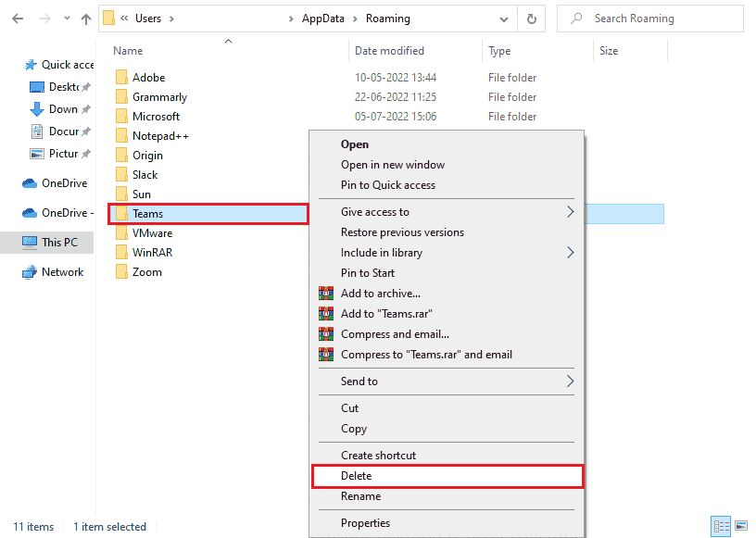
Task: Select the Origin folder icon
Action: coord(121,155)
